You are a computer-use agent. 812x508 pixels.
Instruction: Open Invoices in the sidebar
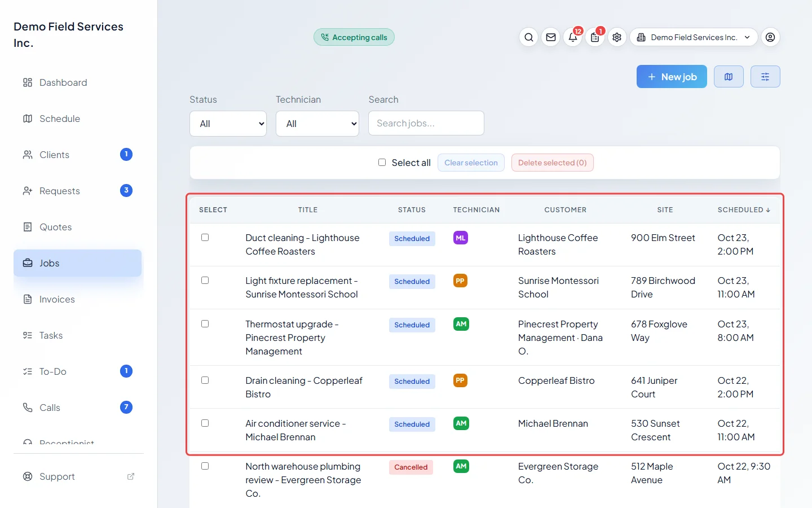(x=78, y=299)
